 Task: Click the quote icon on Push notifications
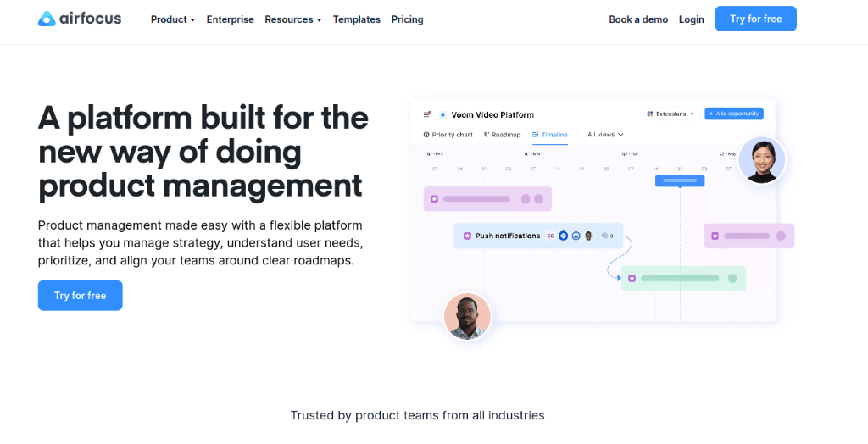point(550,236)
